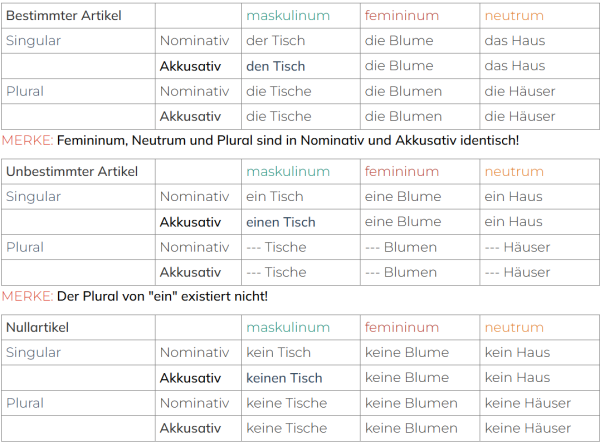This screenshot has height=446, width=600.
Task: Click the 'Nullartikel' header cell
Action: click(78, 327)
